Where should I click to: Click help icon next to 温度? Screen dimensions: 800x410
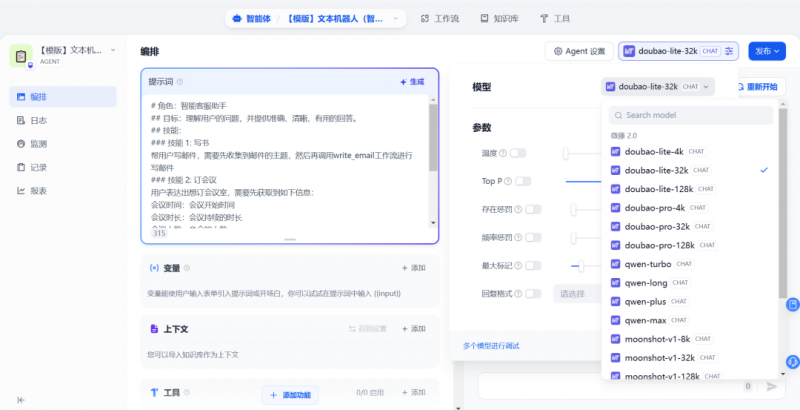(503, 153)
